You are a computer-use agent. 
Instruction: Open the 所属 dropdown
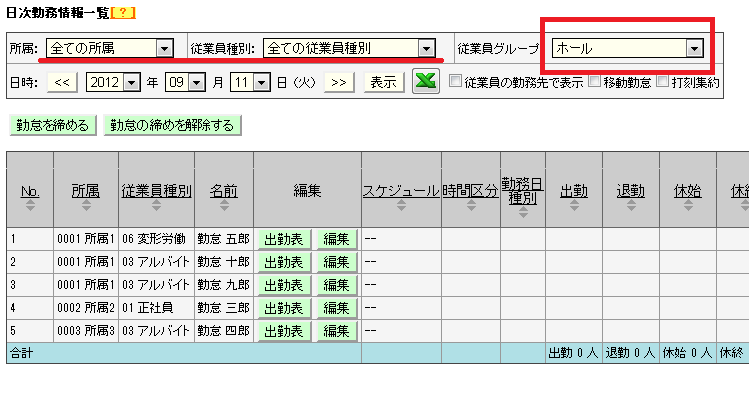[x=109, y=48]
